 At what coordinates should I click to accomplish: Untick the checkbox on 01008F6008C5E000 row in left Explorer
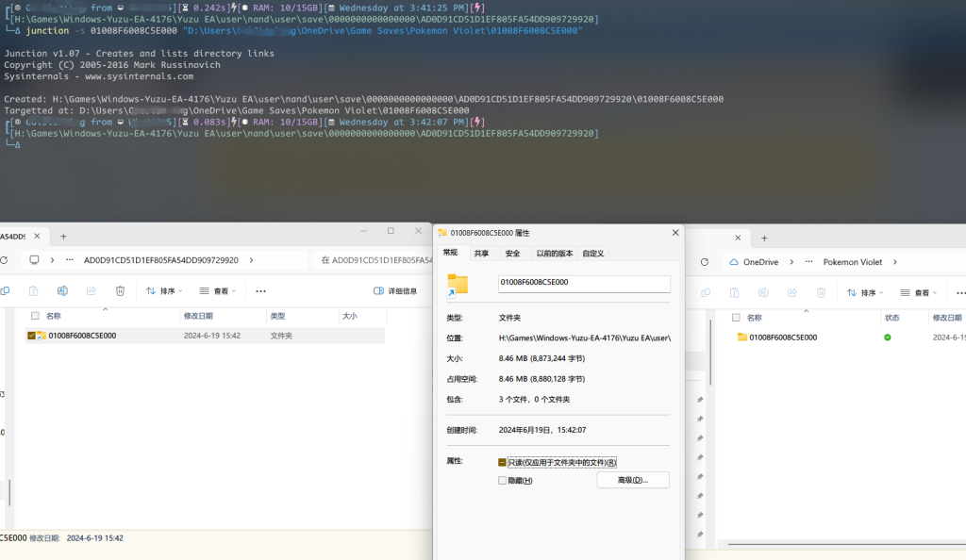pos(31,336)
